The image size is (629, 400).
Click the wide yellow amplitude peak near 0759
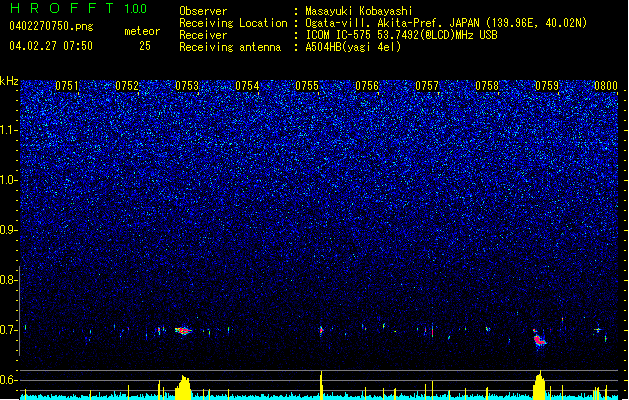click(540, 385)
